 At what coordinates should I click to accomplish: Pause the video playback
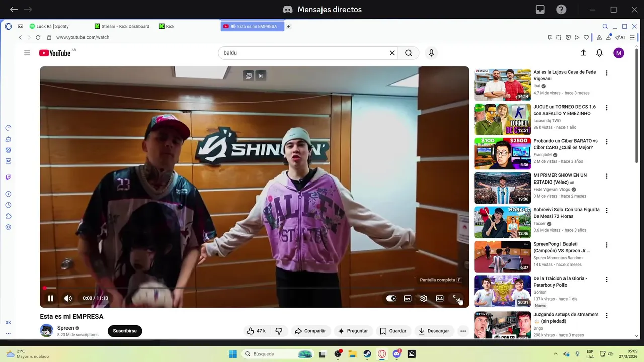click(x=50, y=298)
